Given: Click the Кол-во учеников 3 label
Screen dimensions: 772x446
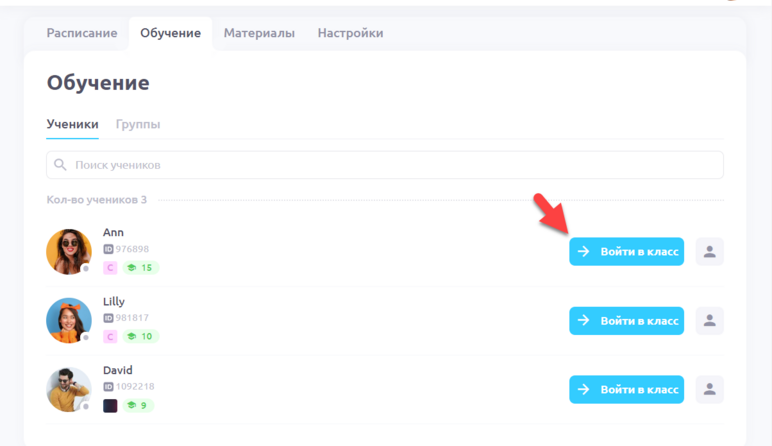Looking at the screenshot, I should click(96, 200).
